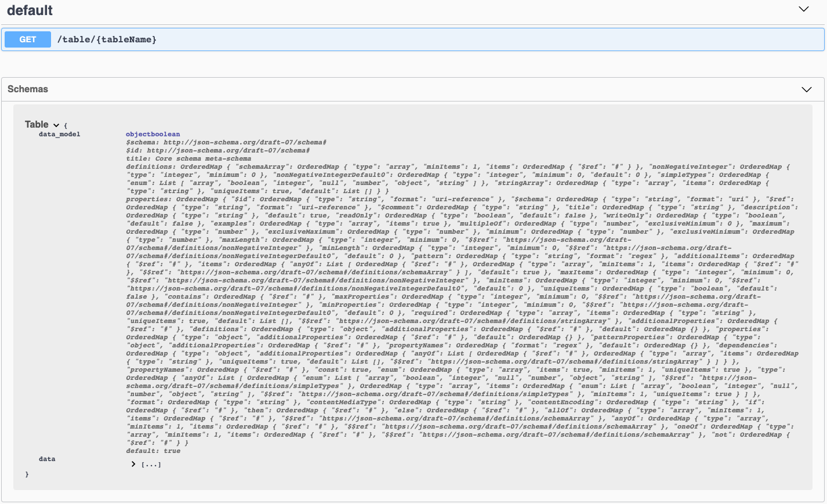This screenshot has width=827, height=504.
Task: Click the data_model property name
Action: tap(59, 133)
